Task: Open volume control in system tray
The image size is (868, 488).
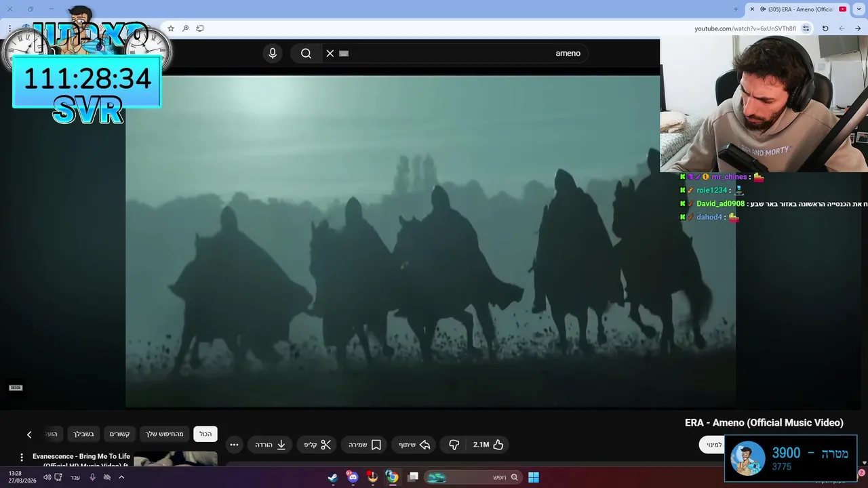Action: (47, 477)
